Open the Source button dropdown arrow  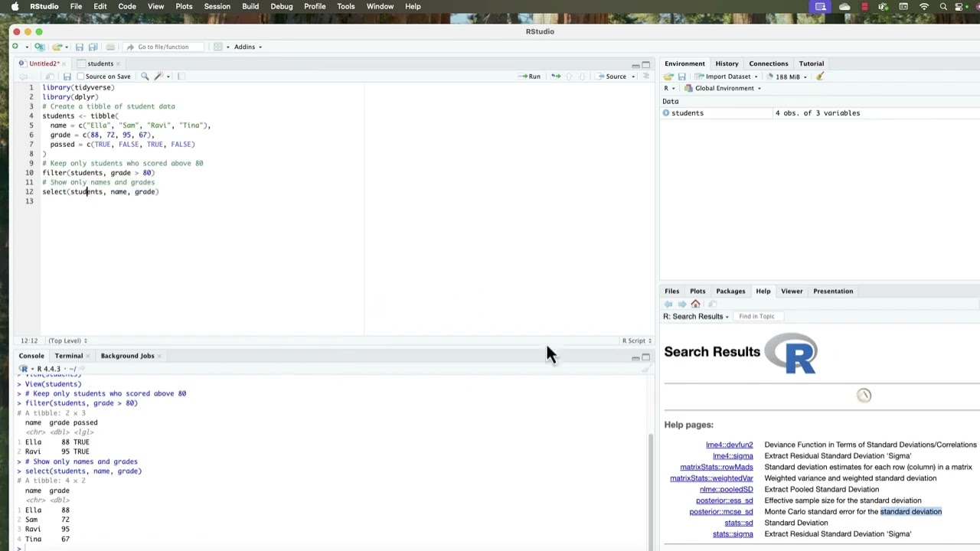tap(633, 77)
